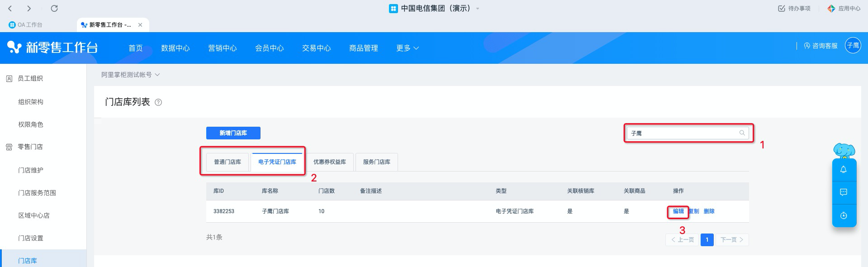The width and height of the screenshot is (868, 267).
Task: Close the 新零售工作台 tab
Action: click(x=140, y=25)
